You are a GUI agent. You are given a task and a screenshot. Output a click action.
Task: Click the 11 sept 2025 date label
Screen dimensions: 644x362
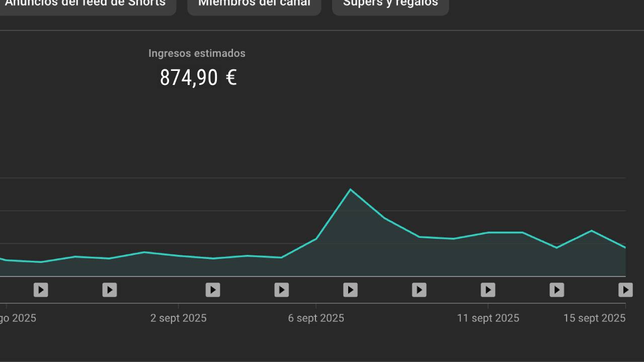point(488,318)
